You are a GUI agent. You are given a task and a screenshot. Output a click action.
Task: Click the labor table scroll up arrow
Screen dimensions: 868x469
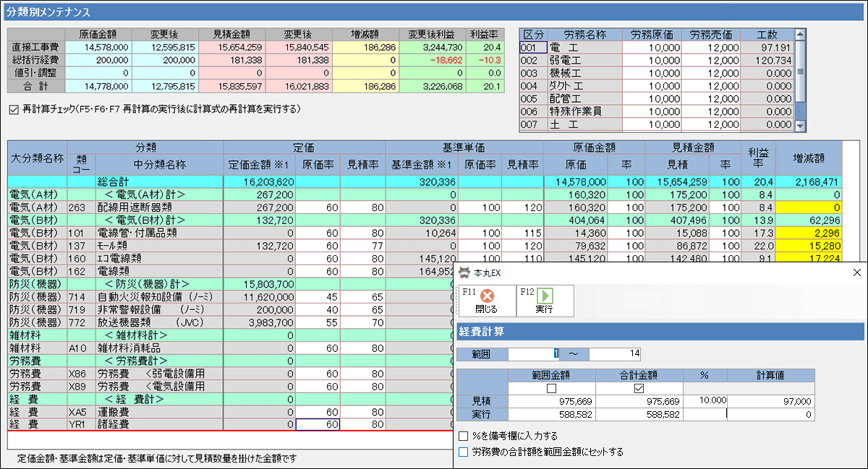coord(800,34)
